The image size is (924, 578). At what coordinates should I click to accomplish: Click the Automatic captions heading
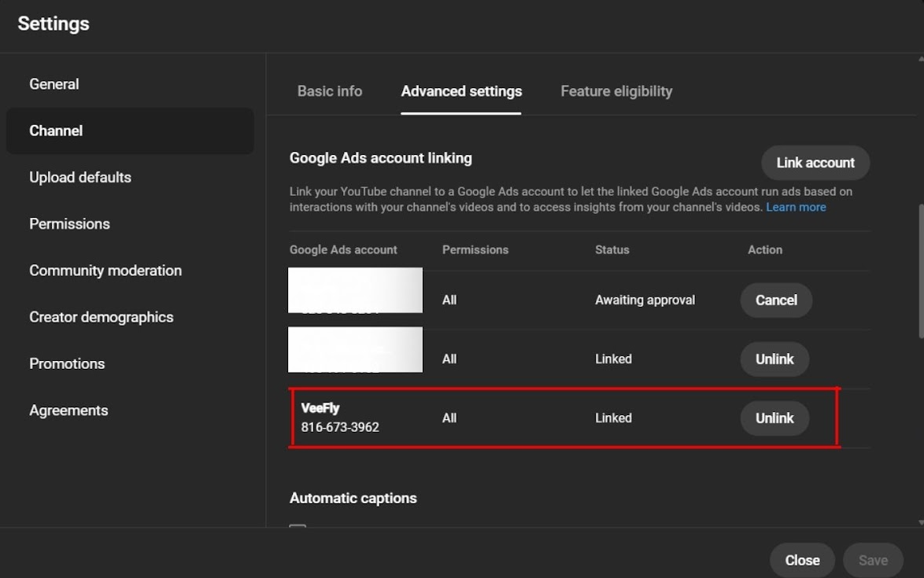click(x=353, y=498)
